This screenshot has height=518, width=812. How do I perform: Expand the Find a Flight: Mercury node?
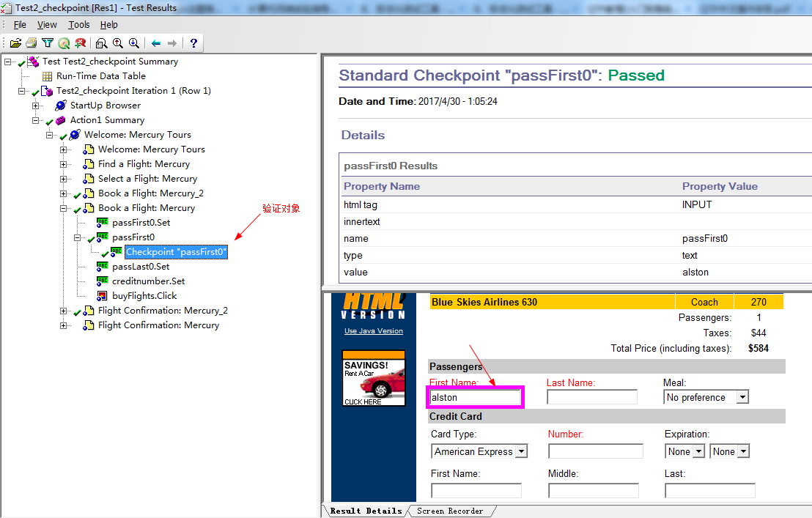(x=64, y=164)
